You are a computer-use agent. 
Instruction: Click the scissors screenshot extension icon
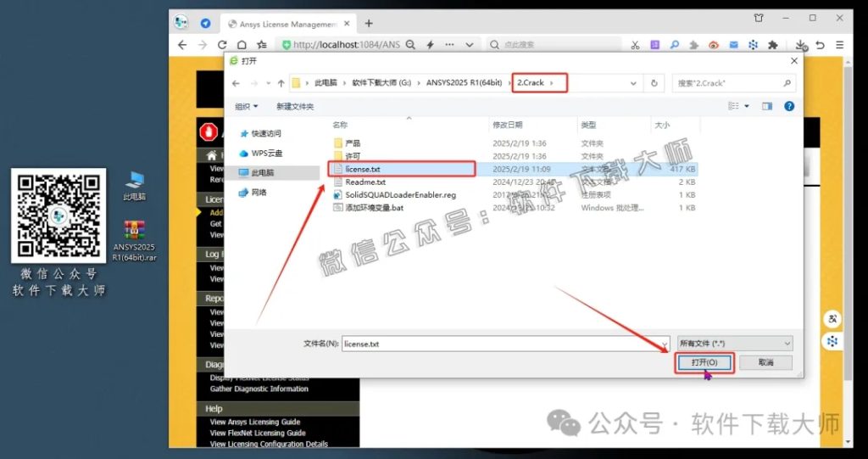click(635, 45)
